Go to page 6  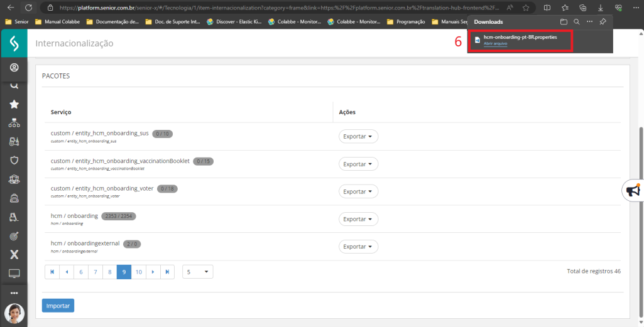81,272
